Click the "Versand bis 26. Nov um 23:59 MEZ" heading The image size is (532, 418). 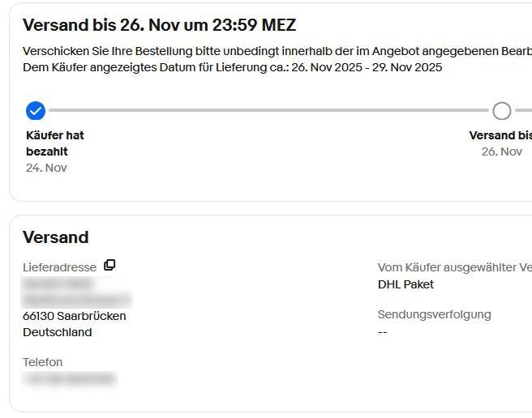tap(159, 25)
